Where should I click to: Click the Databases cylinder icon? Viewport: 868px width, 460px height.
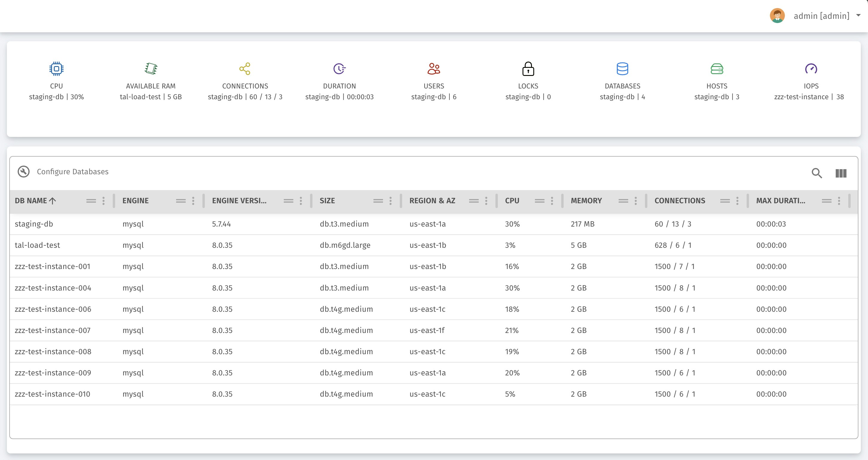622,69
